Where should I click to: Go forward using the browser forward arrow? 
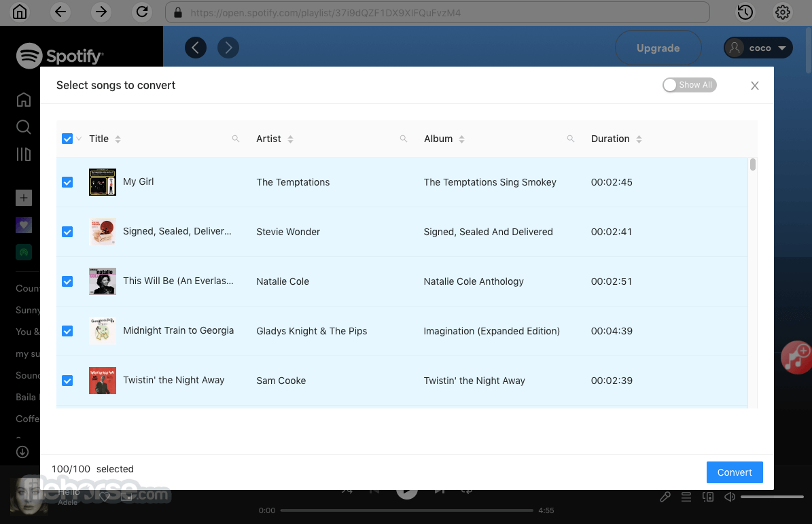click(x=101, y=12)
